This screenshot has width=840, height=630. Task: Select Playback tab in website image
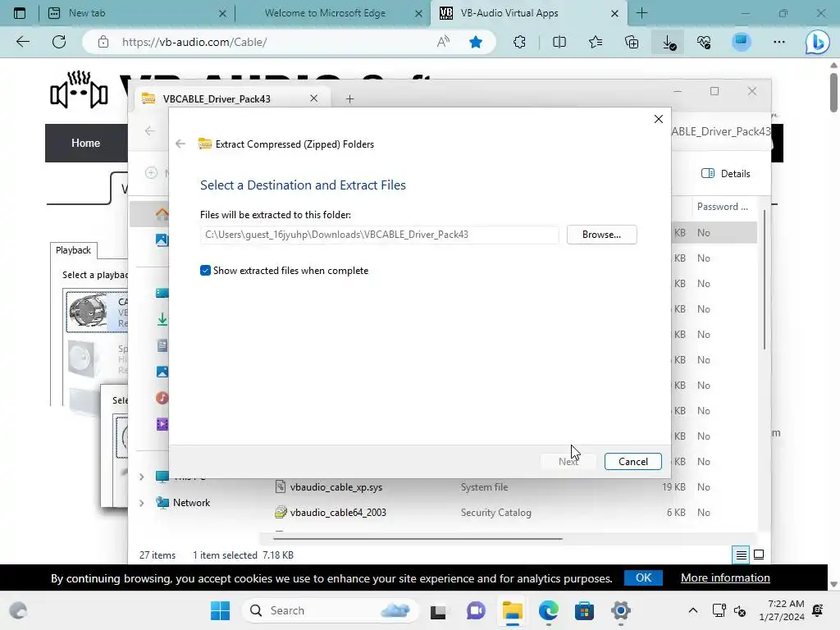73,250
